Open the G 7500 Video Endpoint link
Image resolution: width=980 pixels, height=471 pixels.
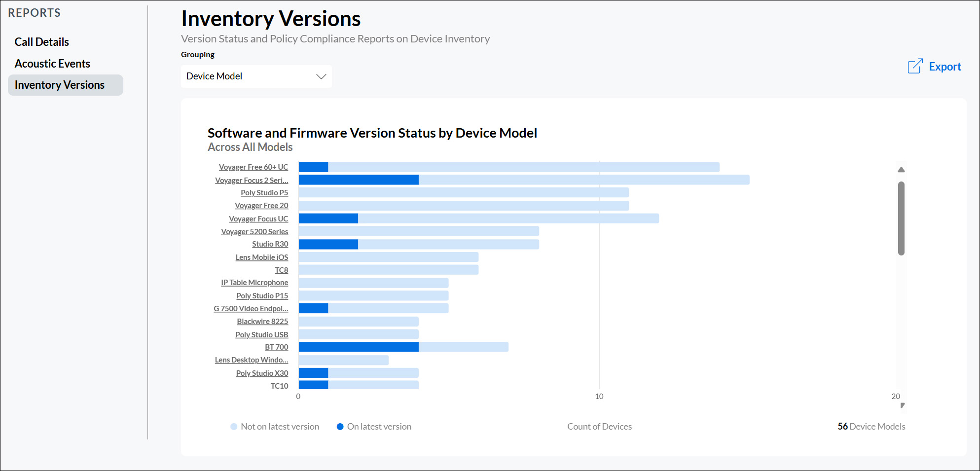(x=251, y=308)
